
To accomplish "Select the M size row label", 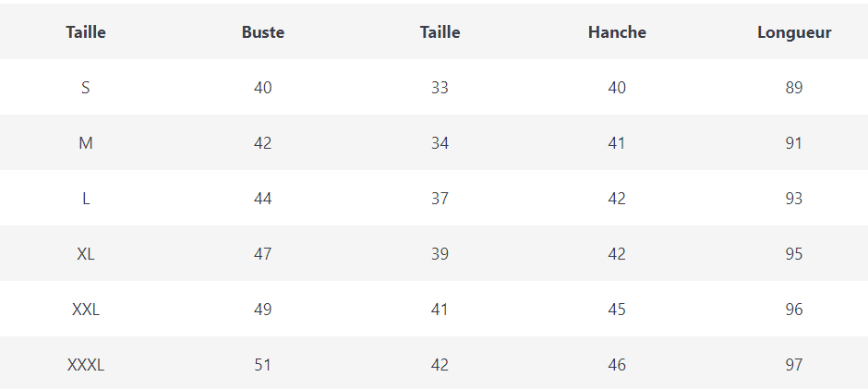I will 86,143.
